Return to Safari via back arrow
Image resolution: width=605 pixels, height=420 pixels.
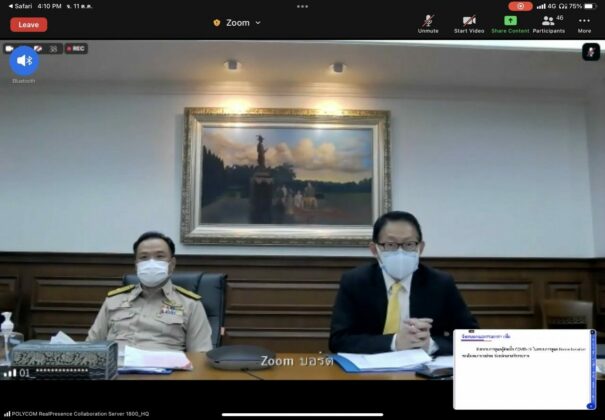(20, 6)
